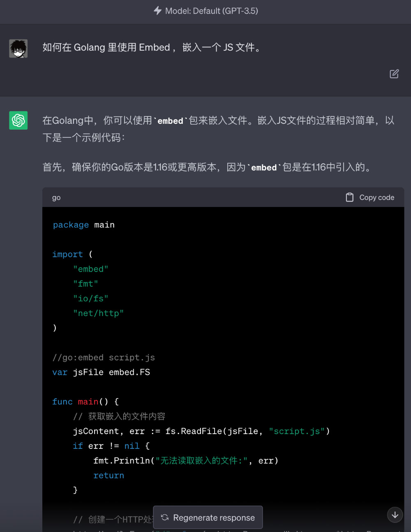Viewport: 411px width, 532px height.
Task: Click the edit message pencil icon
Action: tap(394, 74)
